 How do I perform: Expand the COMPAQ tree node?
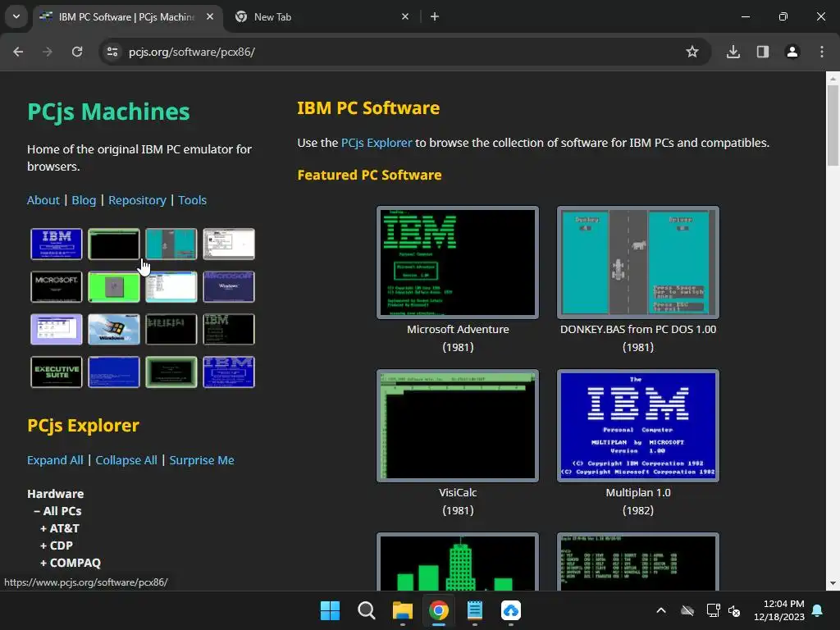click(x=71, y=563)
